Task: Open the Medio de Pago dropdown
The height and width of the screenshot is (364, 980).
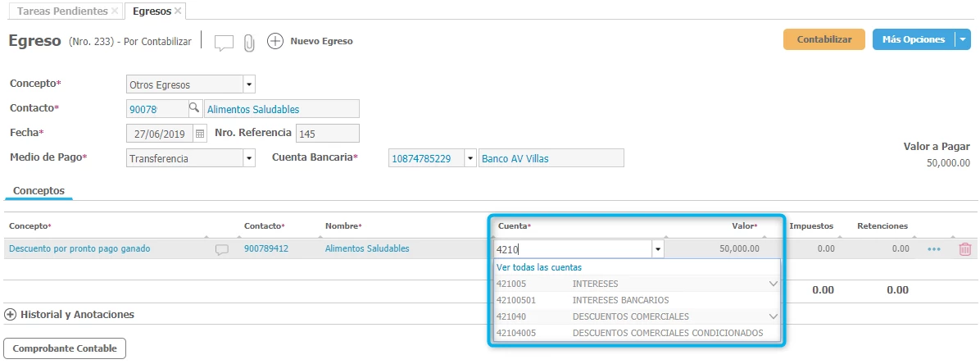Action: pyautogui.click(x=249, y=158)
